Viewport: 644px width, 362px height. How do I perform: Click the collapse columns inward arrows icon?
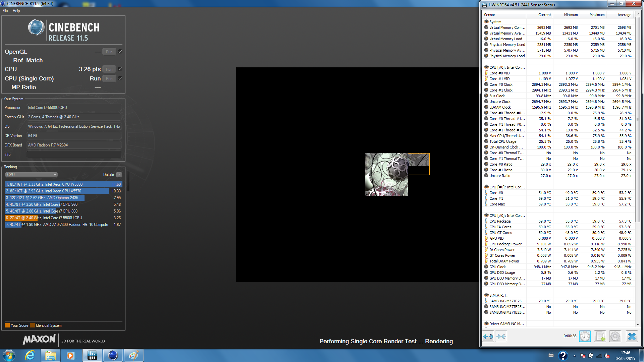501,336
